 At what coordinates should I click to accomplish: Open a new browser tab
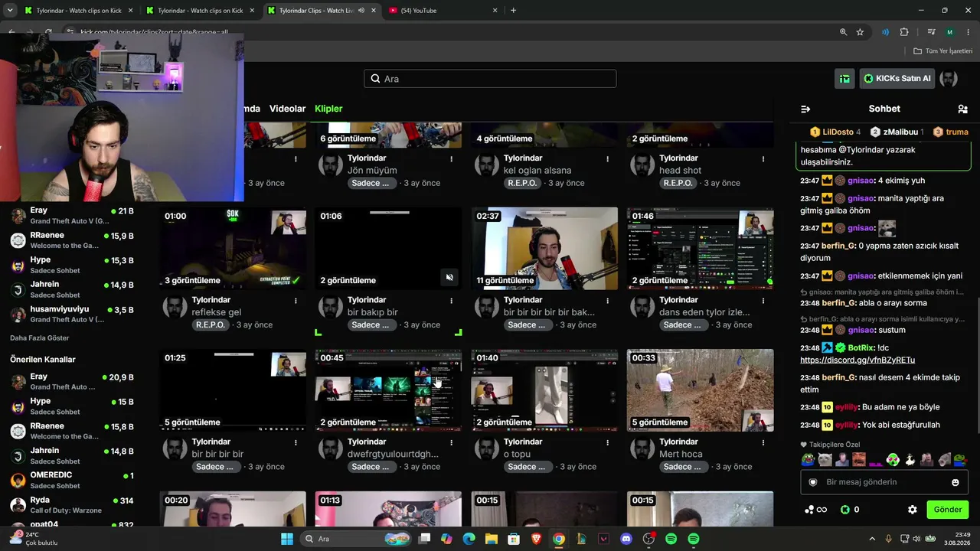click(513, 11)
